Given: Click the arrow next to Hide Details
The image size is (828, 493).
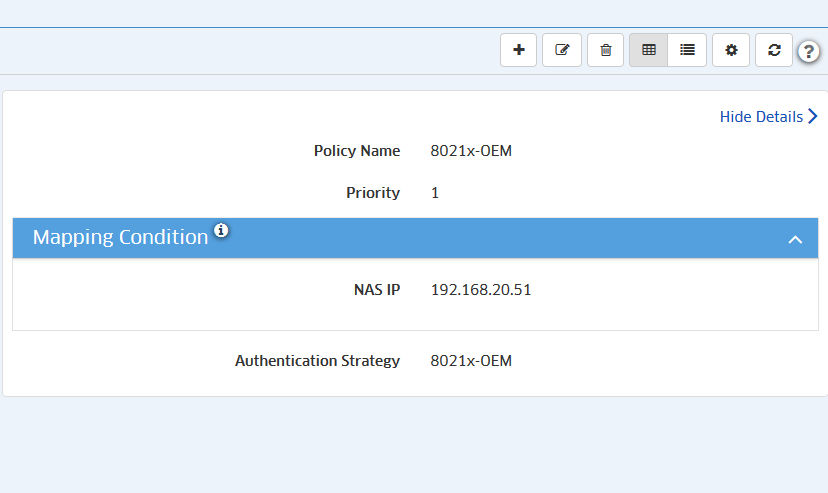Looking at the screenshot, I should pyautogui.click(x=813, y=117).
